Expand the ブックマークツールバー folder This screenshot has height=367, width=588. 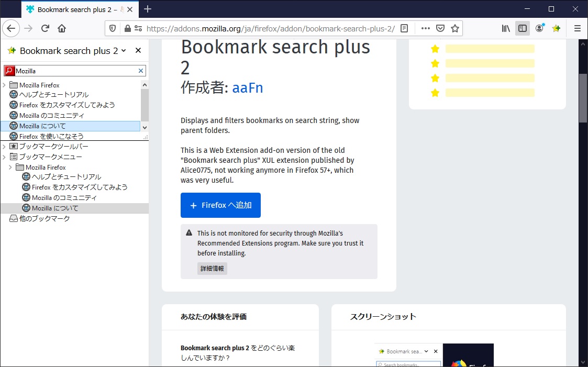pos(4,147)
